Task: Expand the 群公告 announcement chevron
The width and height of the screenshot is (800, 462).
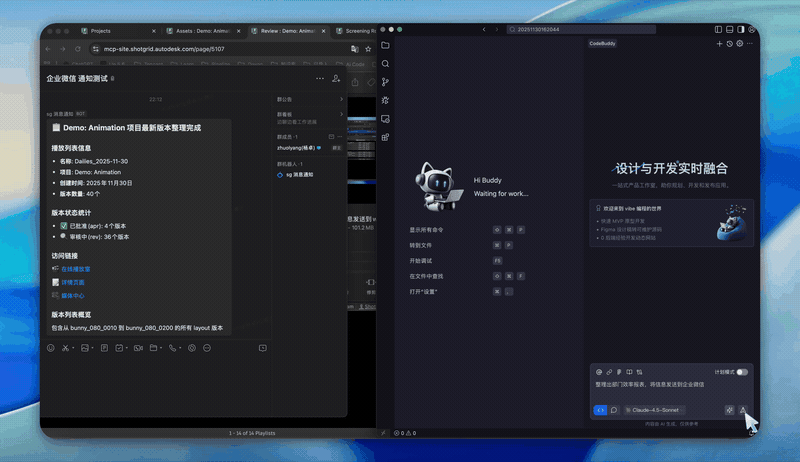Action: pyautogui.click(x=341, y=99)
